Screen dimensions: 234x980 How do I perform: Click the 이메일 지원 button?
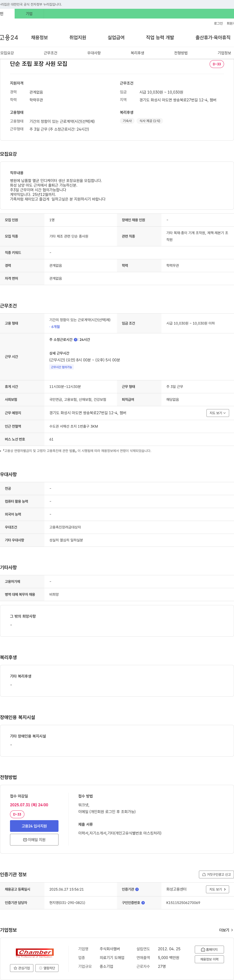[34, 840]
